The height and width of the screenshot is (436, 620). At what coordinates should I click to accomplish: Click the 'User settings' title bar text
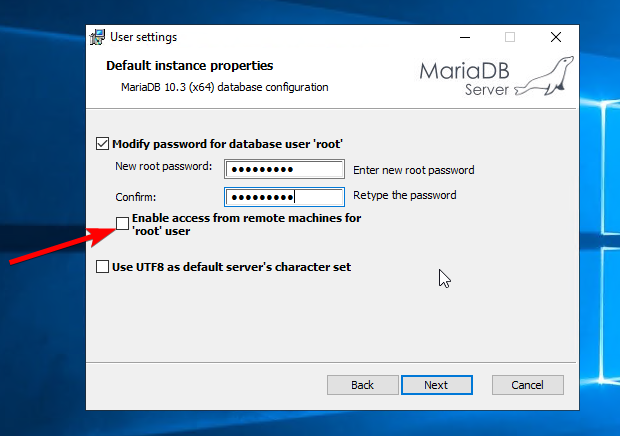(x=144, y=37)
